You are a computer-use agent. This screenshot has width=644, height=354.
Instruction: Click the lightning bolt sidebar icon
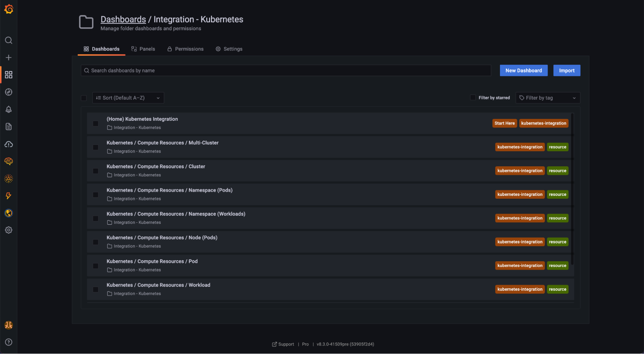[x=9, y=196]
